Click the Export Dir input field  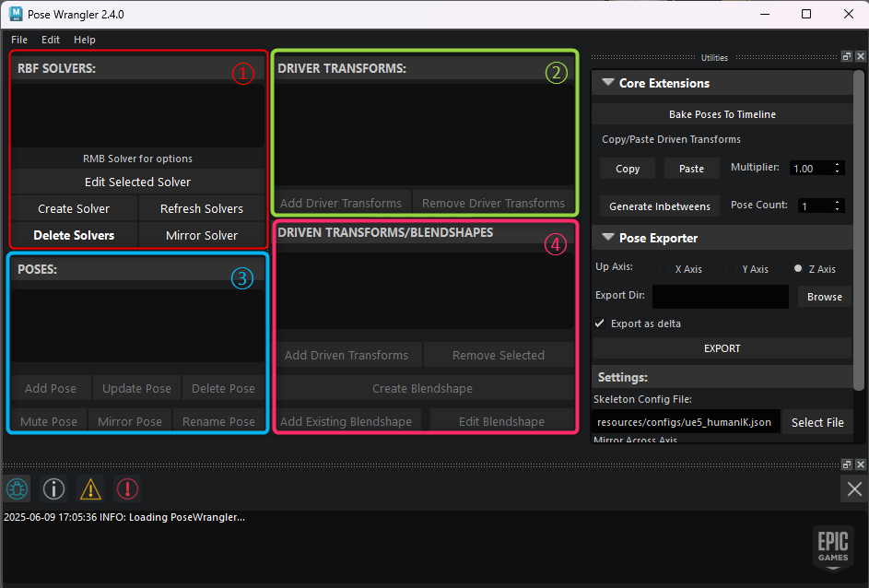coord(721,297)
